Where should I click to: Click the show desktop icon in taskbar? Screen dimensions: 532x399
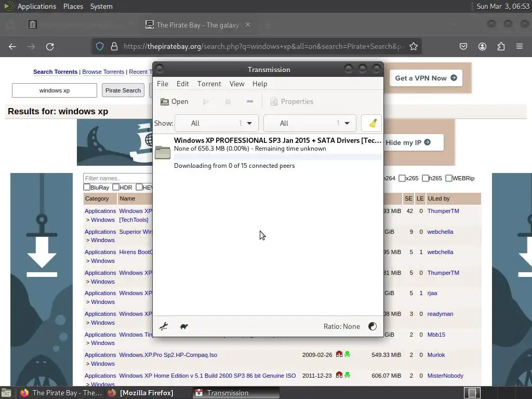click(6, 393)
